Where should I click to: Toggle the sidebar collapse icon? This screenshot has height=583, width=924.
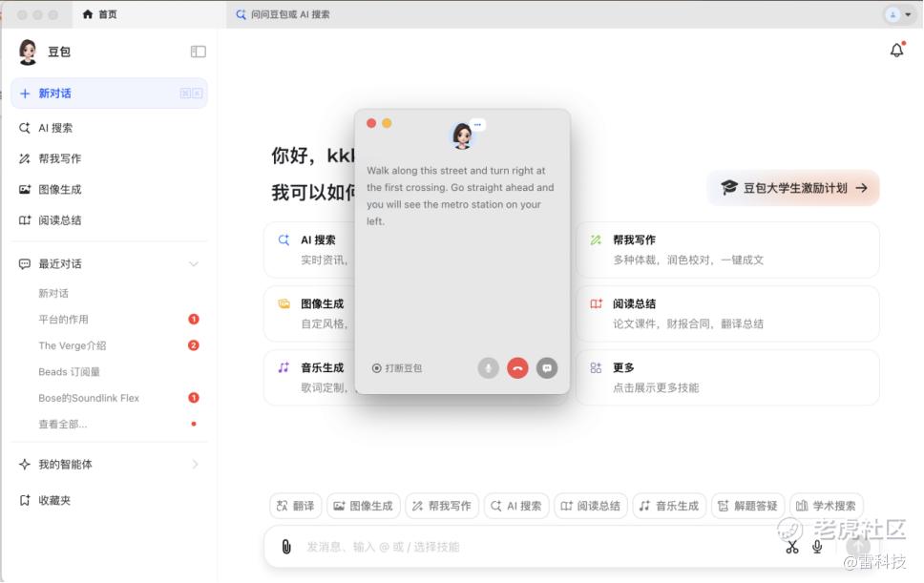[198, 52]
